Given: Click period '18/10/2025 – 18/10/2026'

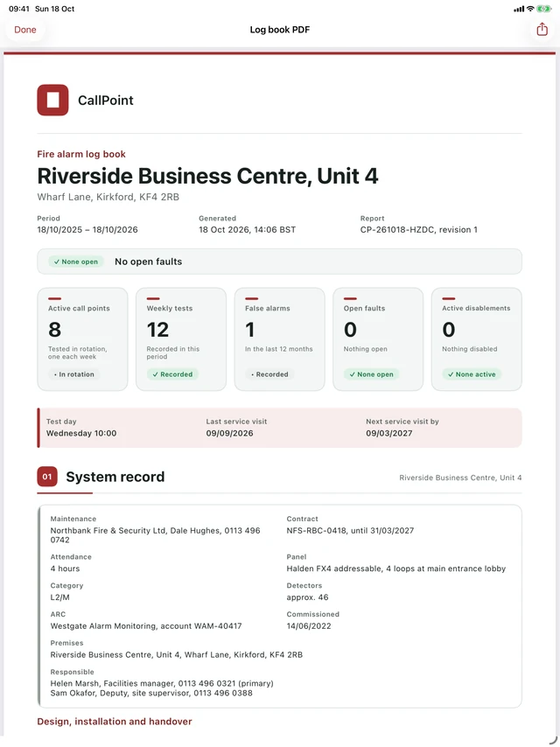Looking at the screenshot, I should (x=87, y=230).
